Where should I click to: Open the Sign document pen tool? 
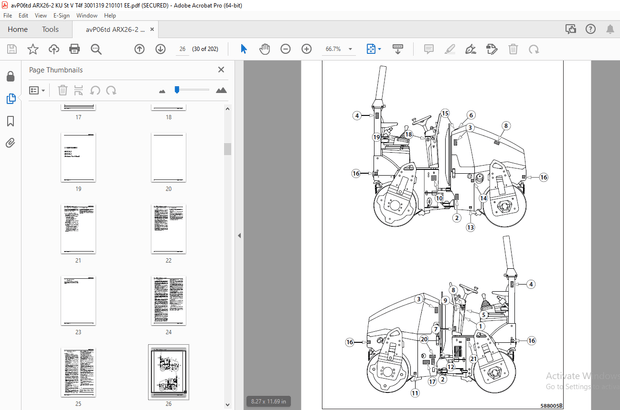471,49
